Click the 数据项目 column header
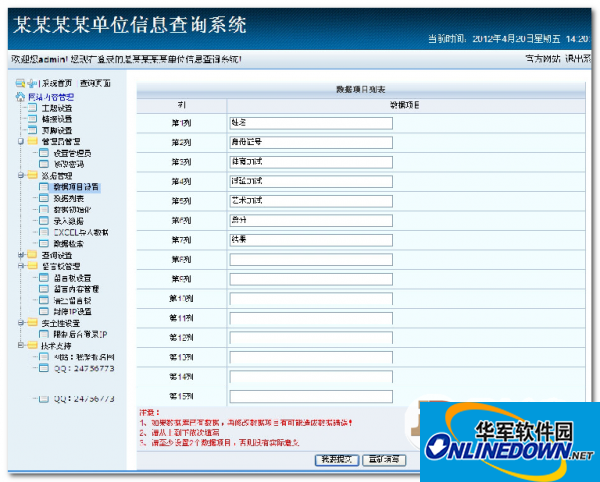 [405, 105]
